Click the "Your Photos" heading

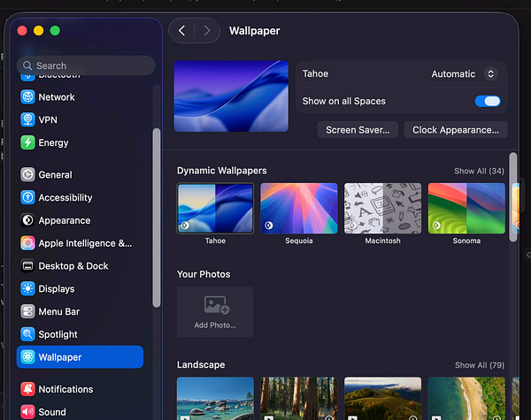tap(204, 274)
